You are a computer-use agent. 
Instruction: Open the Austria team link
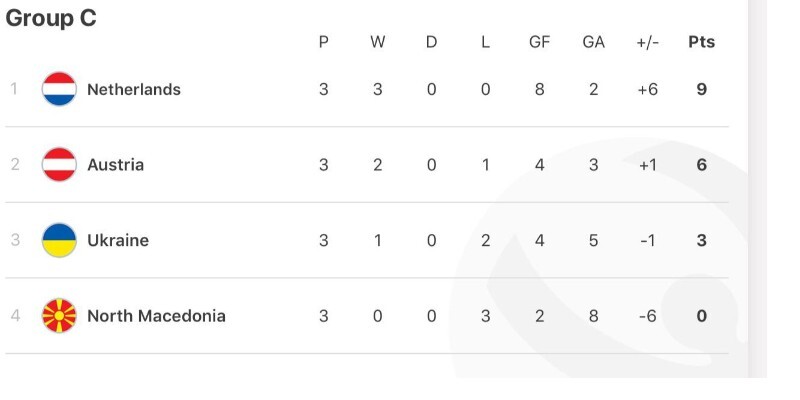[x=115, y=165]
